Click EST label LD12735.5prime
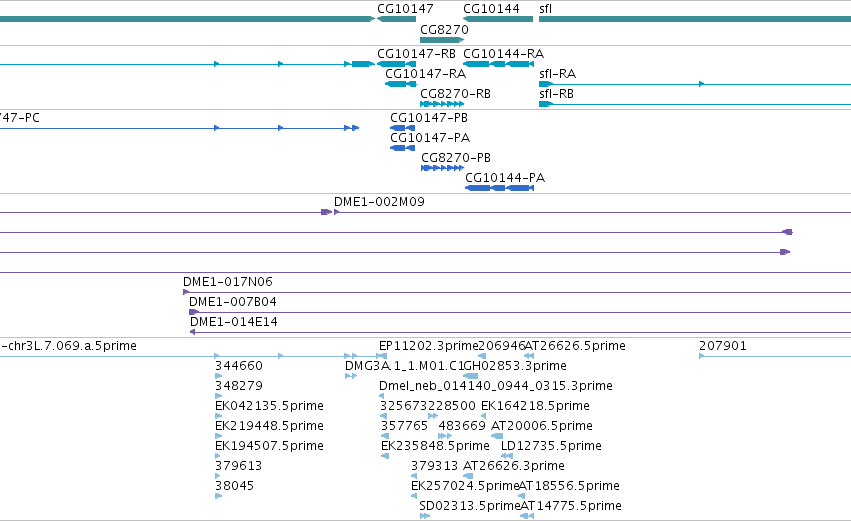Screen dimensions: 851x521 pos(551,446)
